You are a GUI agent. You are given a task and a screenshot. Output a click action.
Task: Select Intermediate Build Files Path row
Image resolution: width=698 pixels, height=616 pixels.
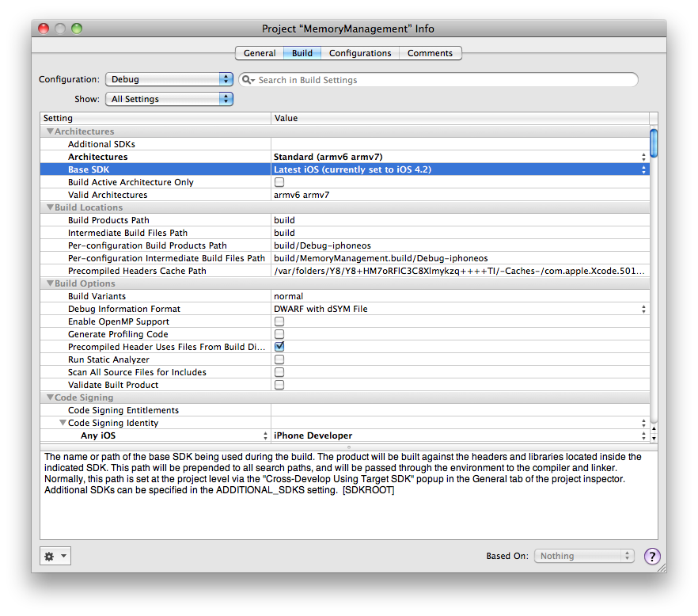tap(345, 233)
